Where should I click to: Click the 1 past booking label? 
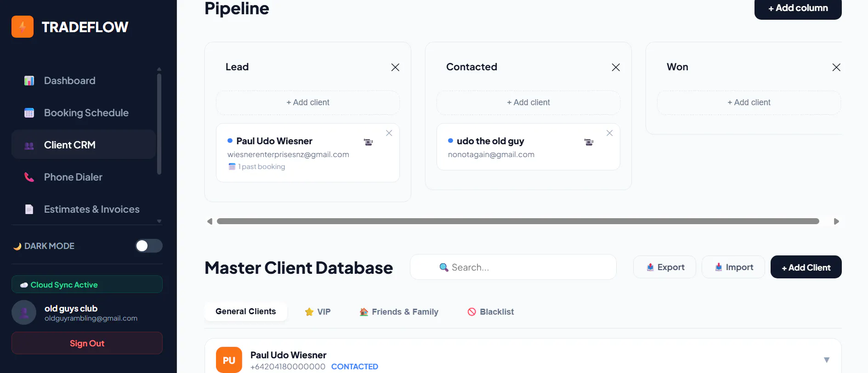point(261,167)
